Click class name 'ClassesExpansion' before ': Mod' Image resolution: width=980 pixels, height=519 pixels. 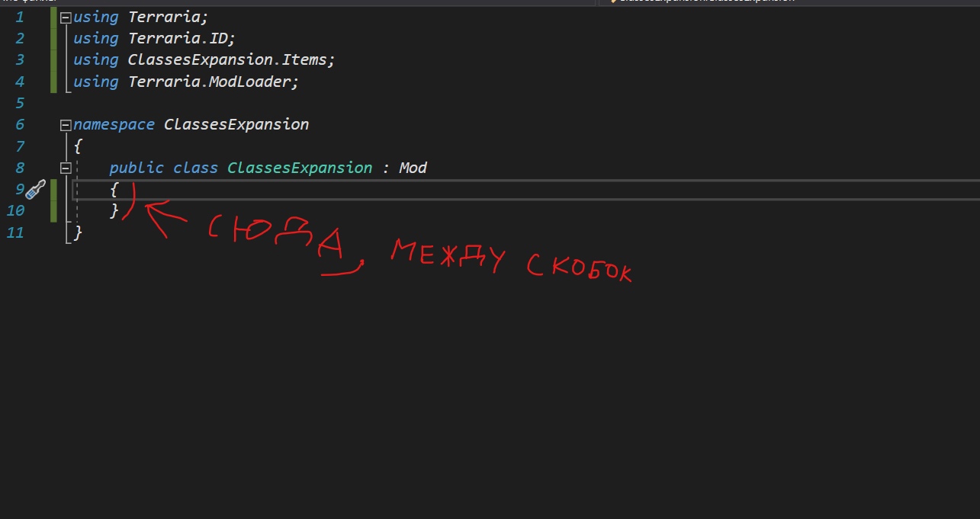300,168
